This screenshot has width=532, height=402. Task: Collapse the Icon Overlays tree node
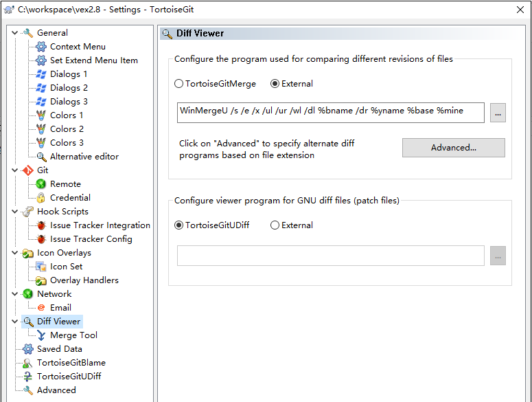point(15,253)
